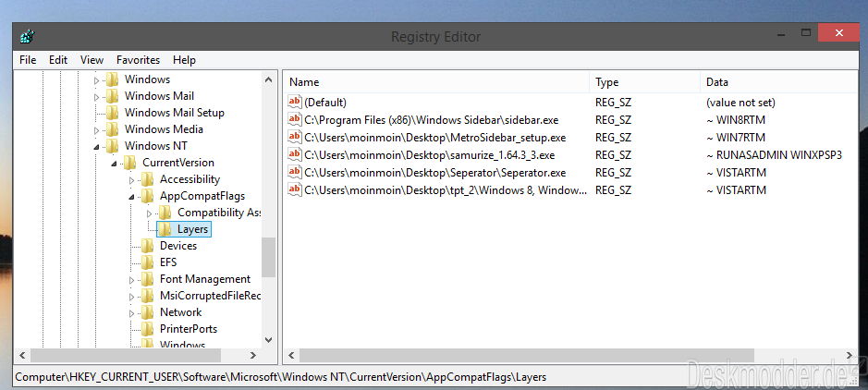Open the Favorites menu

click(139, 60)
